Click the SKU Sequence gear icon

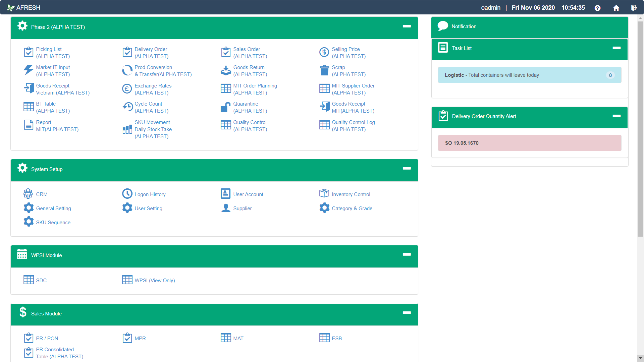coord(29,222)
